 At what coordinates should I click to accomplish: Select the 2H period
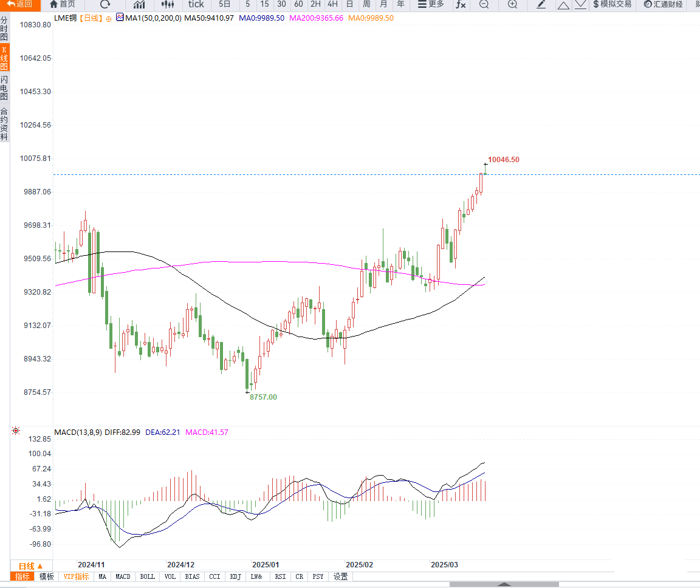315,4
